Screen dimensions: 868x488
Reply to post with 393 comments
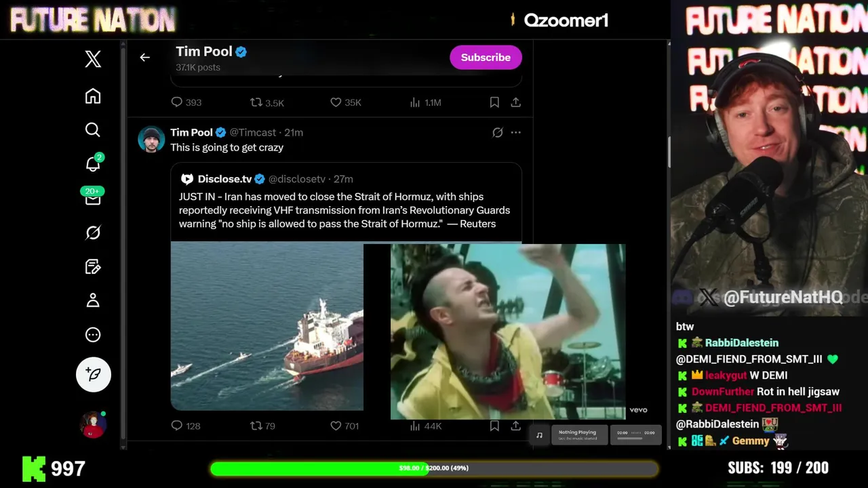[186, 102]
